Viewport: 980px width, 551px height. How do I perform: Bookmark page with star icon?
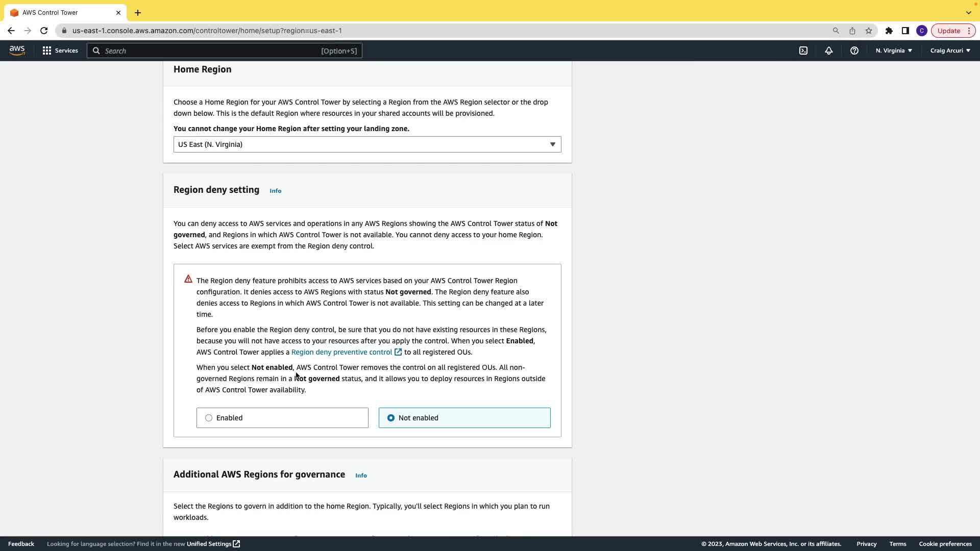pos(869,31)
